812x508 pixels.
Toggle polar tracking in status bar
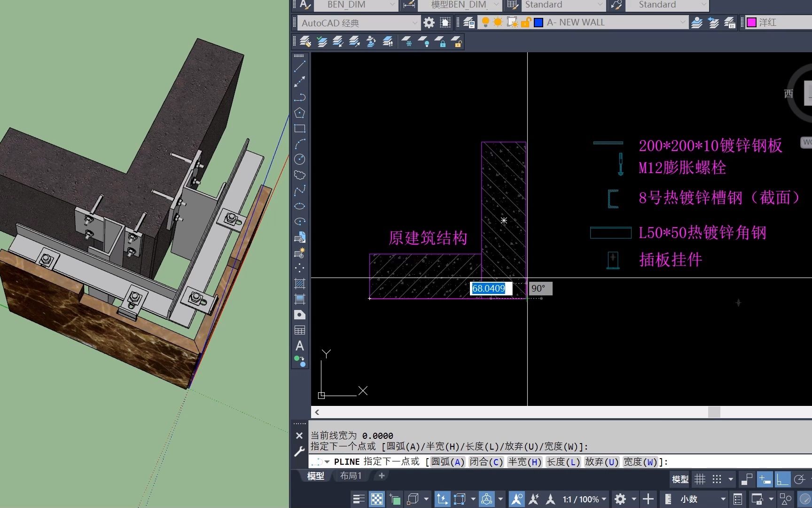(799, 479)
